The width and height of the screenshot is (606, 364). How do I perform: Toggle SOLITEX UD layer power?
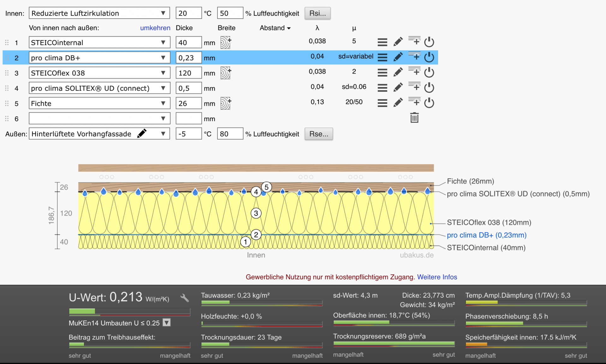click(x=429, y=87)
